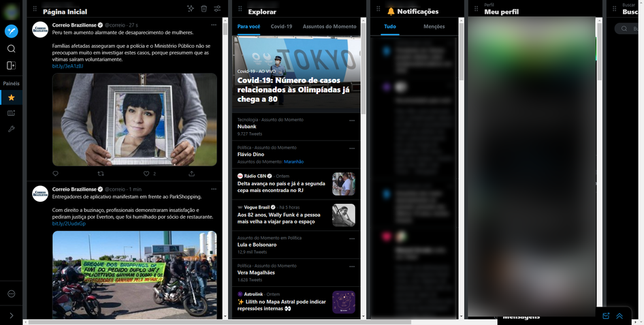Click the trash icon in Página Inicial header
Viewport: 644px width, 325px height.
(x=204, y=8)
